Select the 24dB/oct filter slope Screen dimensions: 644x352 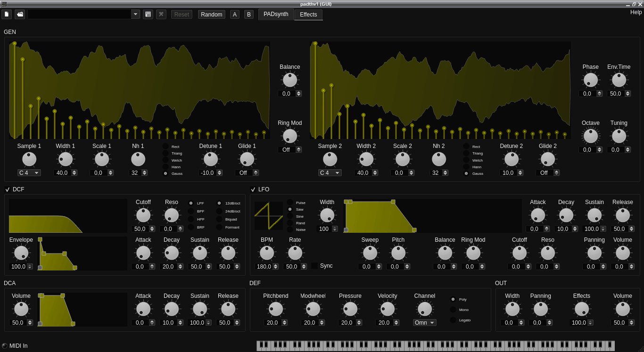(x=219, y=211)
